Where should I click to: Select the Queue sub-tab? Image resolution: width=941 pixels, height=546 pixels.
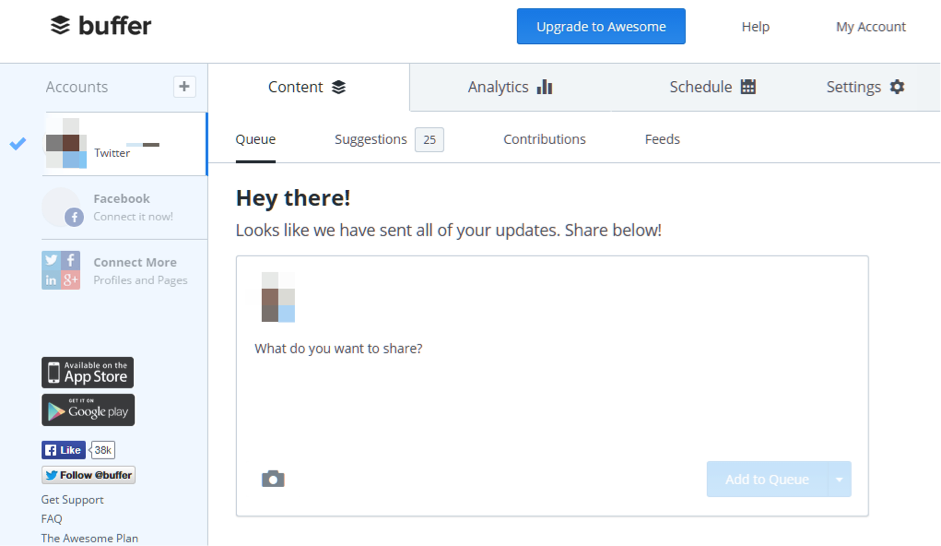(256, 139)
